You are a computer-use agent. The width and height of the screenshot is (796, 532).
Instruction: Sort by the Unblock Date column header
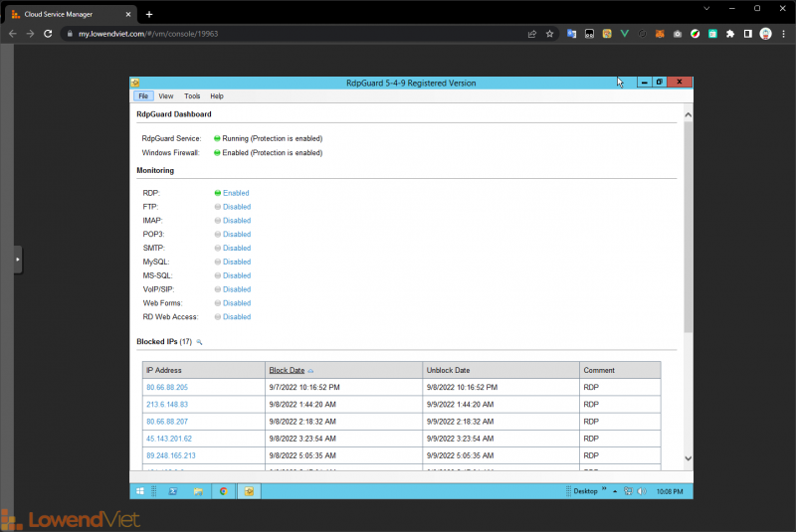(x=500, y=370)
